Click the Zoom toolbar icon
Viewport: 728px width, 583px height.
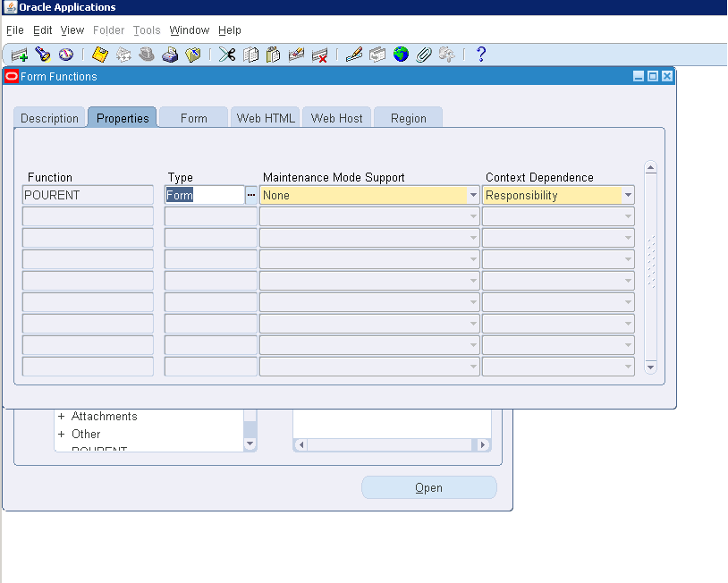coord(377,55)
